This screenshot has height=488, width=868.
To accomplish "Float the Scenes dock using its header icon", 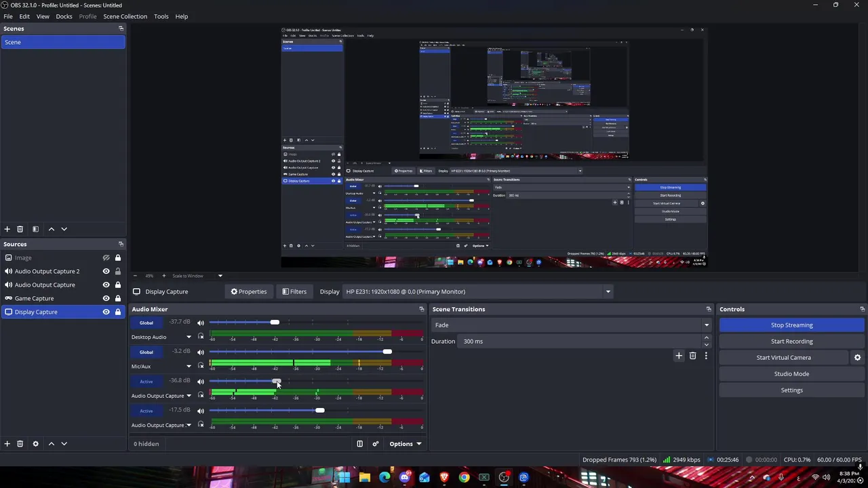I will [x=121, y=28].
